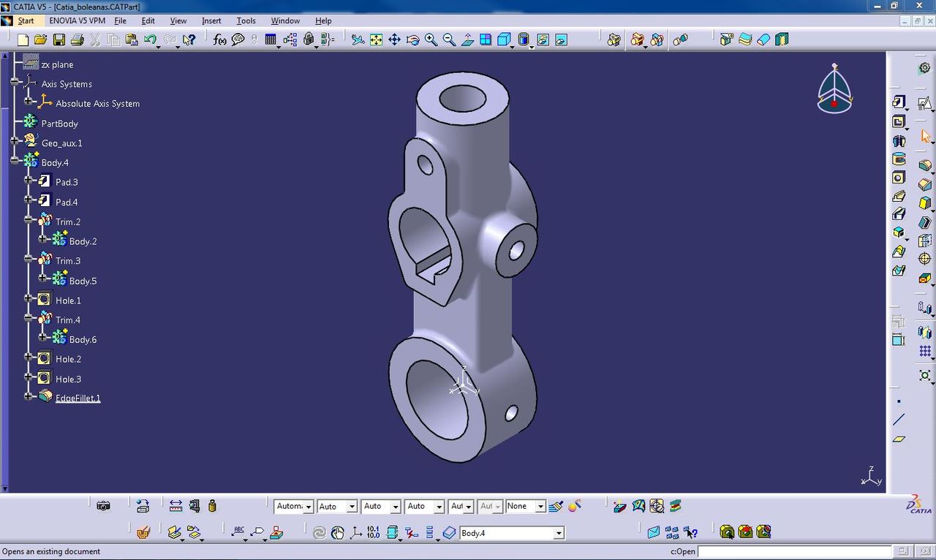The height and width of the screenshot is (560, 936).
Task: Click the Swap Visible Space icon
Action: click(x=561, y=39)
